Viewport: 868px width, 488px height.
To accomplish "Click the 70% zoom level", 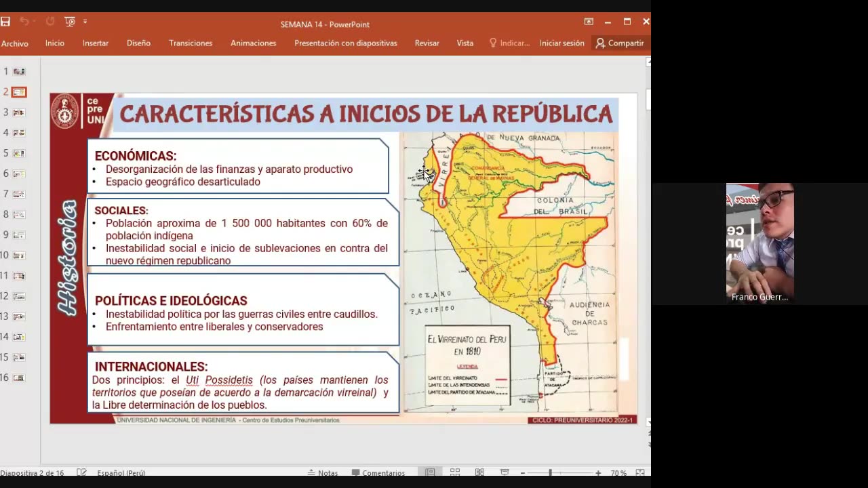I will pos(618,472).
